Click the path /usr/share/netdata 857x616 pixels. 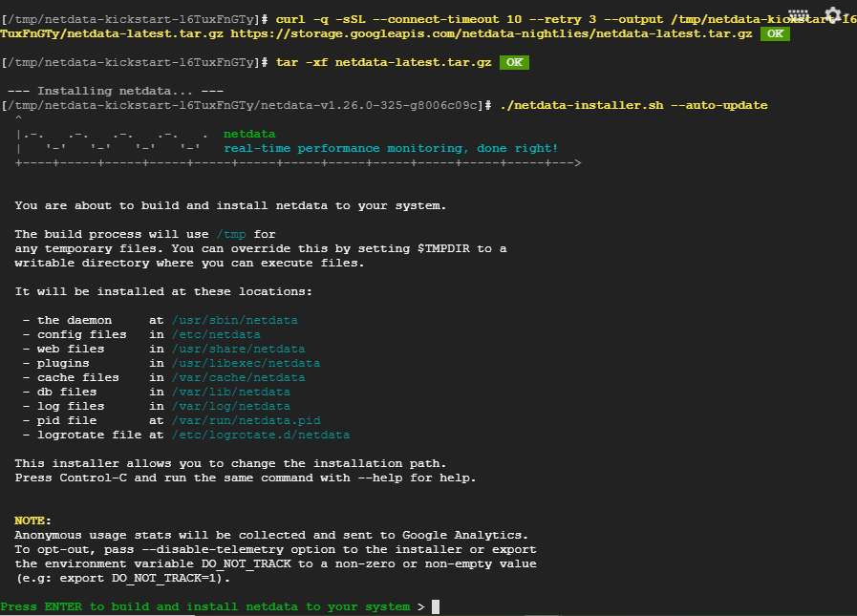tap(239, 349)
